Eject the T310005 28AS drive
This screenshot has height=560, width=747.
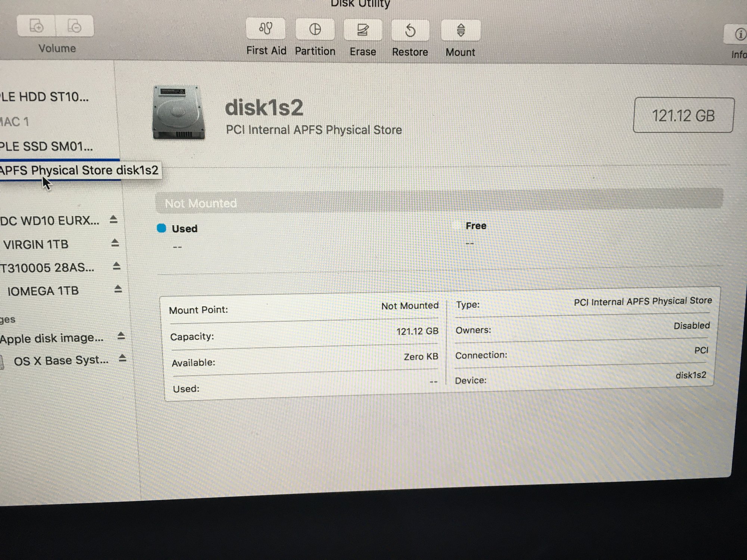pos(117,266)
